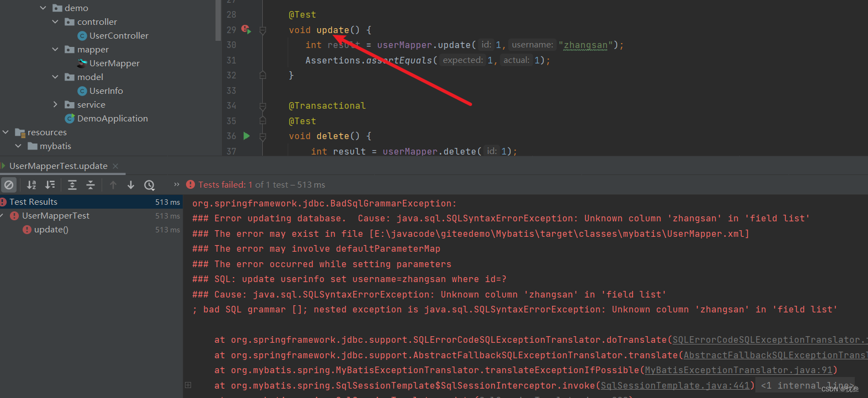
Task: Click the red Tests failed status icon
Action: point(190,184)
